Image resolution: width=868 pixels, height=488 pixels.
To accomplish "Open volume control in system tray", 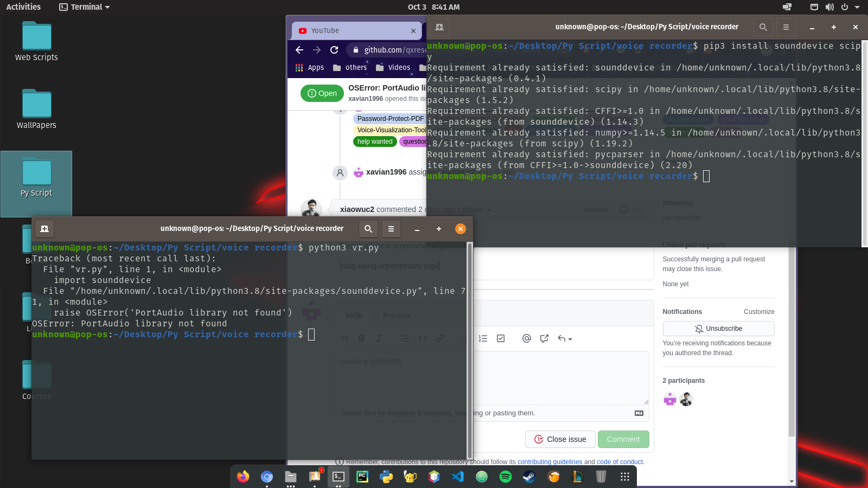I will (x=829, y=7).
